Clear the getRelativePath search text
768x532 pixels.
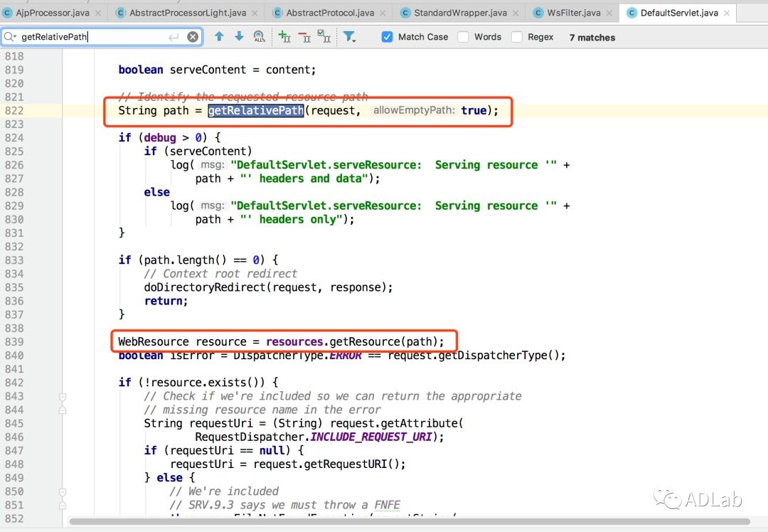click(193, 37)
